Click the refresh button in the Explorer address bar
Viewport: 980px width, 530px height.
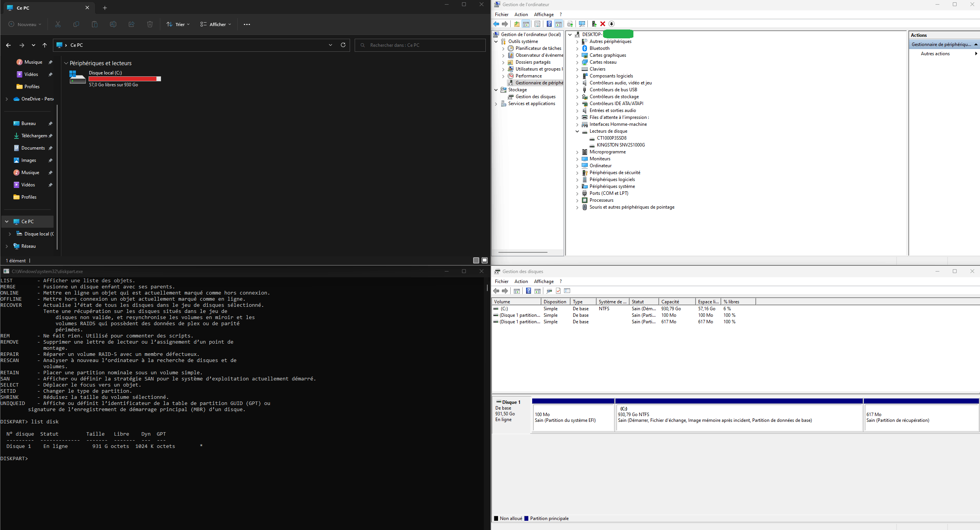[343, 45]
